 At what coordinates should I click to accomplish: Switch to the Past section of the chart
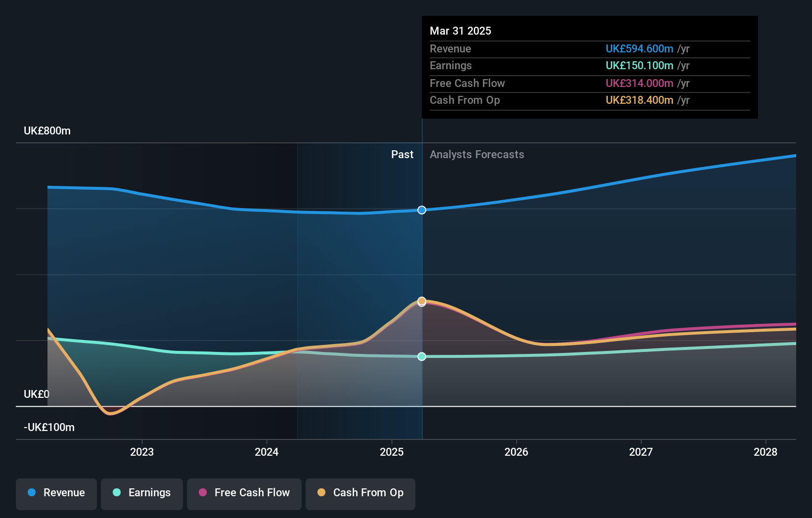(x=402, y=154)
